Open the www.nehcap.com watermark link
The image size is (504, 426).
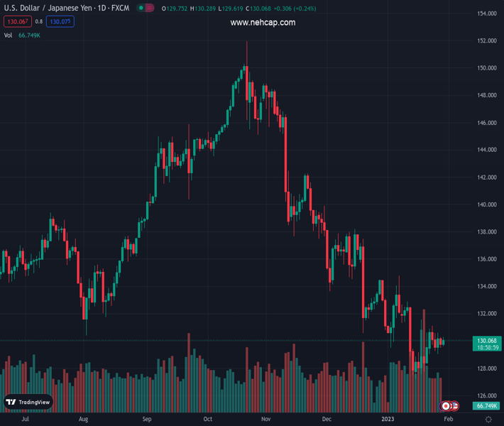point(263,23)
